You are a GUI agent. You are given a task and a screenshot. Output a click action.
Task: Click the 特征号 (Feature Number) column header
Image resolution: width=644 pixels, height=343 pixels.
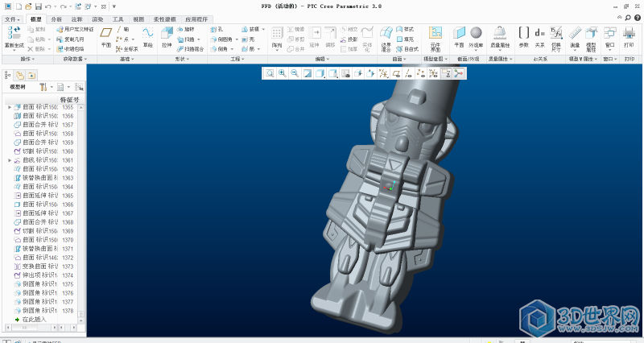tap(69, 99)
